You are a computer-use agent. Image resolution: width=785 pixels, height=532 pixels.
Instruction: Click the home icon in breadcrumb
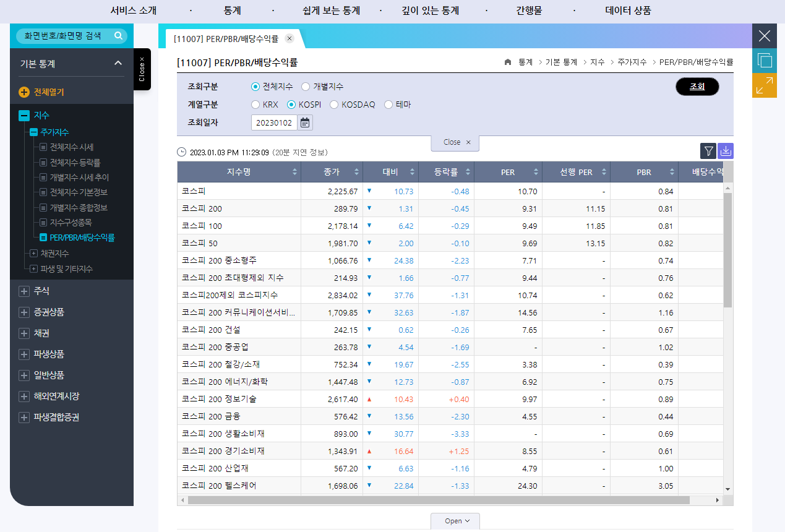(508, 62)
